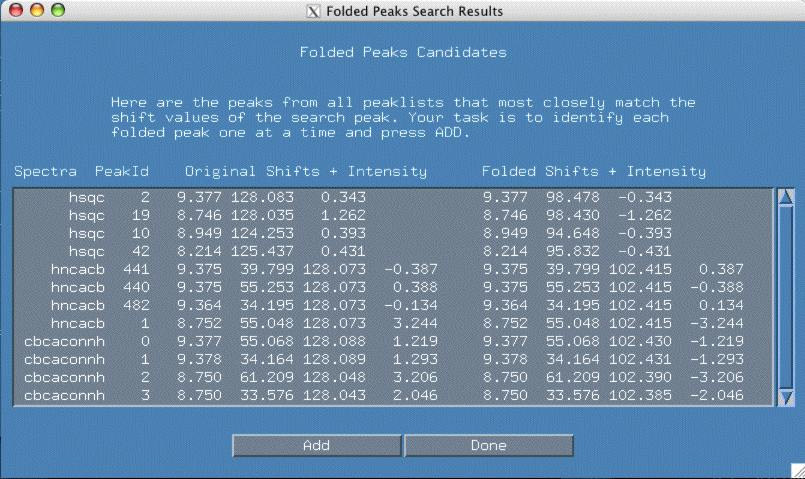Select hsqc peak 2 row
This screenshot has height=479, width=805.
(x=390, y=198)
